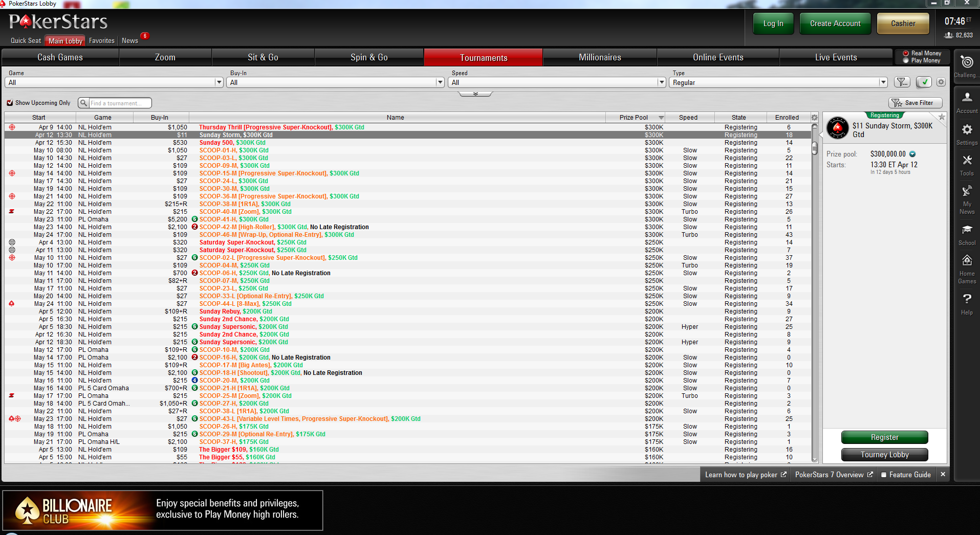Click the column settings gear in table header
980x535 pixels.
[x=814, y=117]
